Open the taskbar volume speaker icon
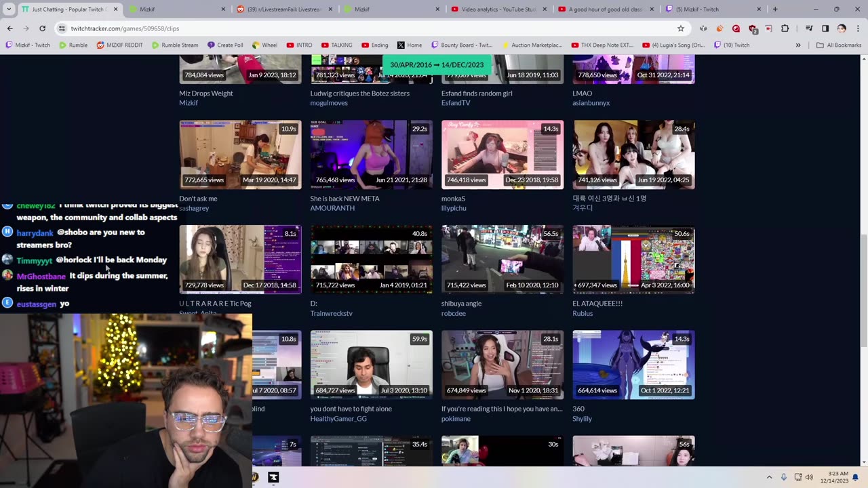868x488 pixels. (809, 477)
